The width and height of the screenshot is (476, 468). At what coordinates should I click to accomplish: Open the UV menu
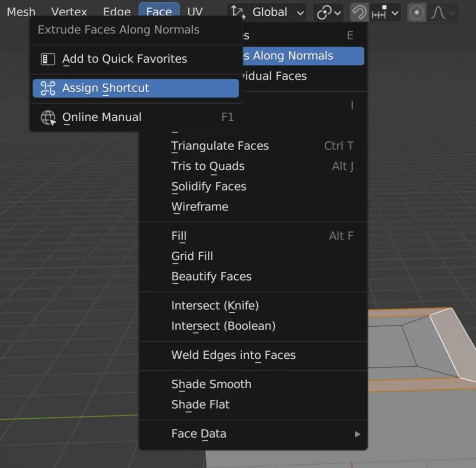195,12
